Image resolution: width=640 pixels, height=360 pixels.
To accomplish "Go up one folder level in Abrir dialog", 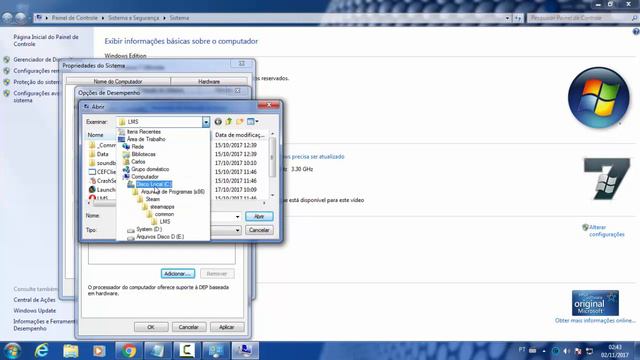I will click(229, 122).
